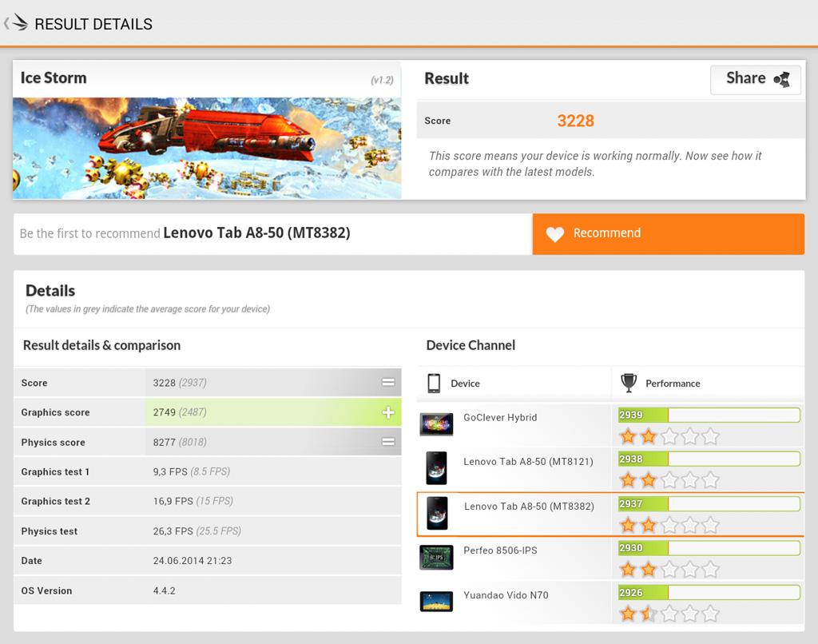This screenshot has height=644, width=818.
Task: Expand the Physics score row icon
Action: pyautogui.click(x=388, y=442)
